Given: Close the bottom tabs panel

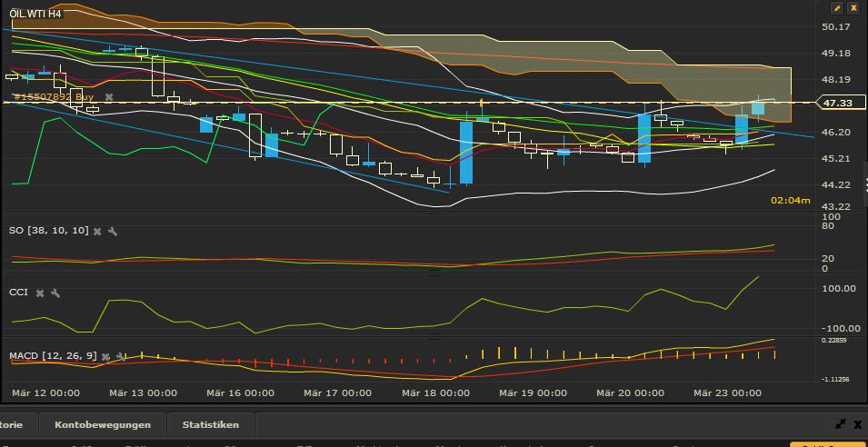Looking at the screenshot, I should pos(858,424).
